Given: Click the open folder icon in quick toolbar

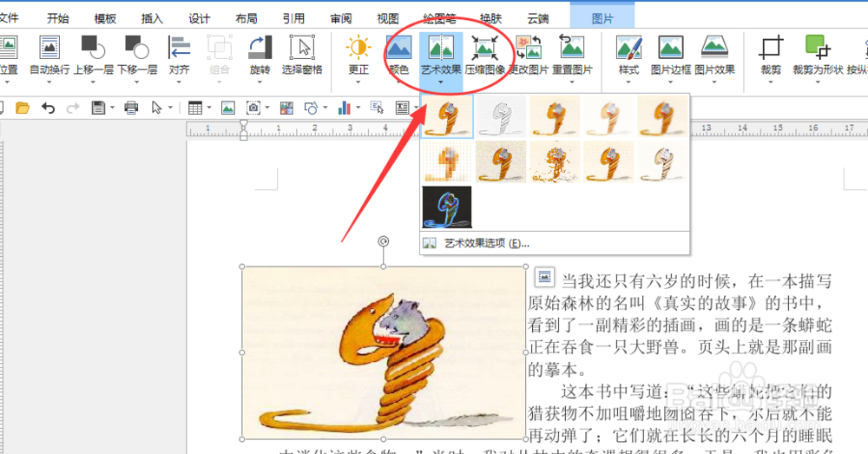Looking at the screenshot, I should coord(23,108).
